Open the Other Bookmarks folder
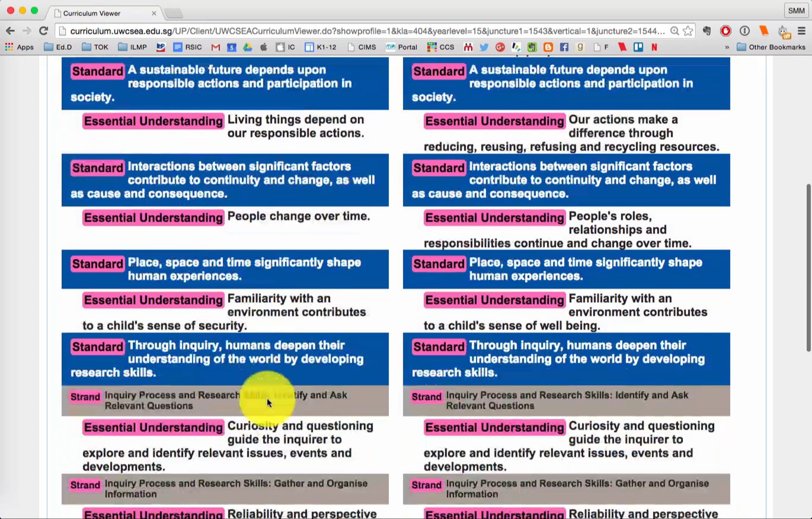 tap(771, 47)
